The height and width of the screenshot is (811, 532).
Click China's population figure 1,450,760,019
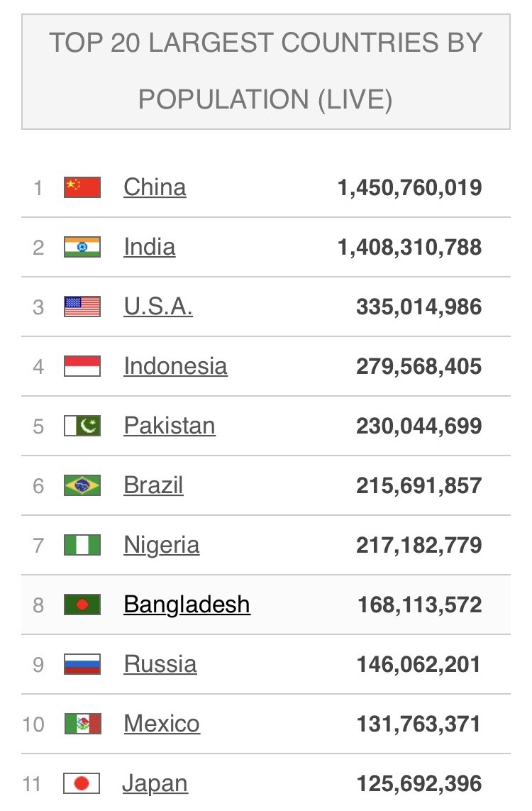pyautogui.click(x=409, y=188)
